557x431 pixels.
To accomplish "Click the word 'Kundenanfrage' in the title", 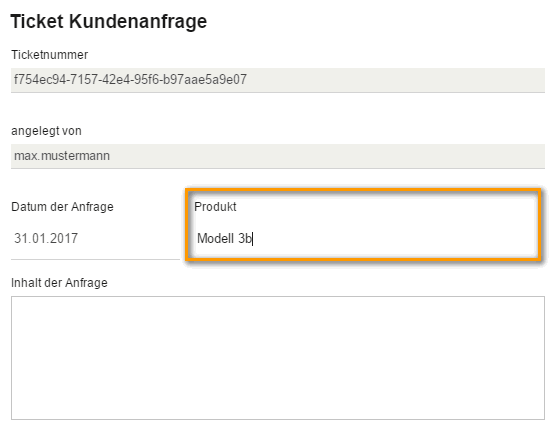I will 138,21.
